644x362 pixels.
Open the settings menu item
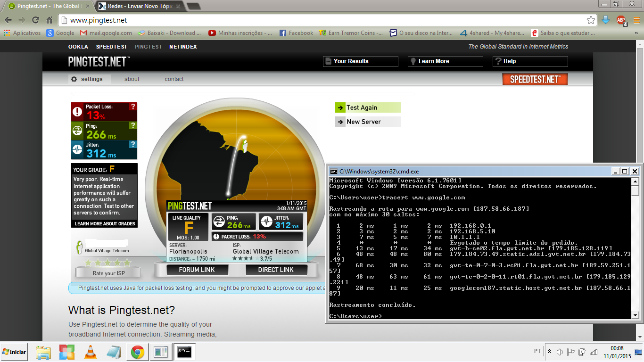pyautogui.click(x=90, y=79)
